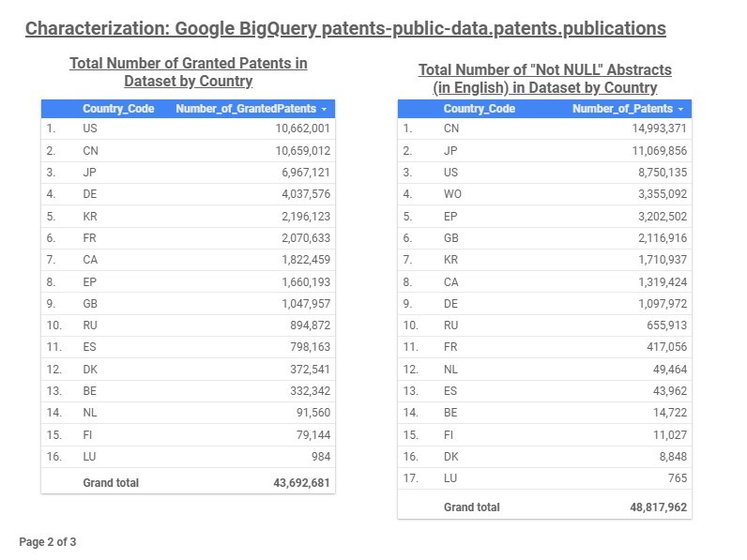Click 'Page 2 of 3' indicator
The width and height of the screenshot is (747, 560).
(48, 542)
